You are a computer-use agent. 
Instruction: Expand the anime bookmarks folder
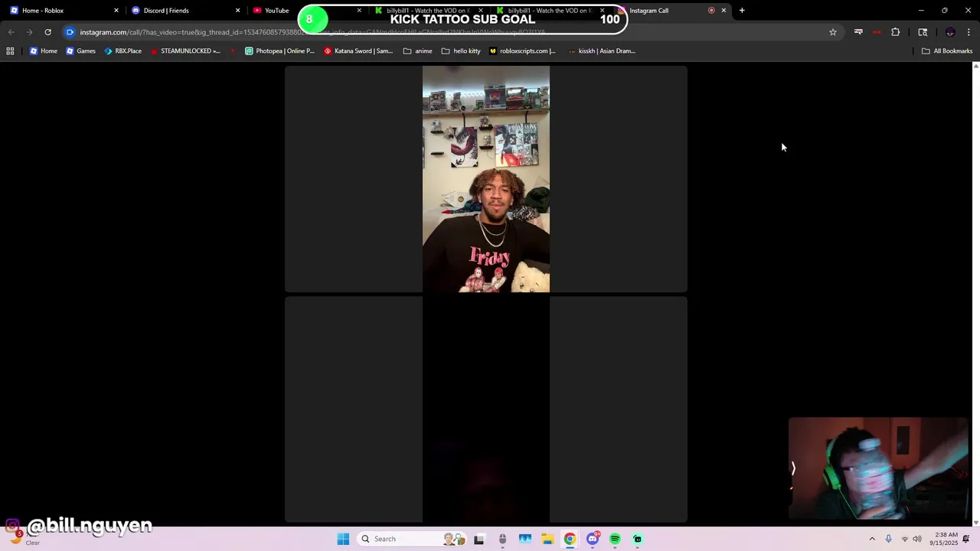pyautogui.click(x=418, y=51)
